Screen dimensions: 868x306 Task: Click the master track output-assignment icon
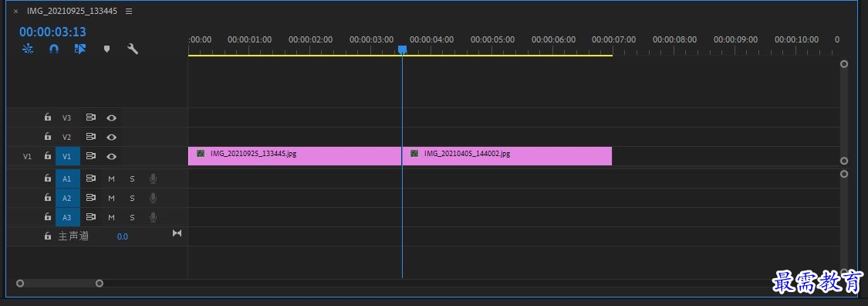pos(177,233)
